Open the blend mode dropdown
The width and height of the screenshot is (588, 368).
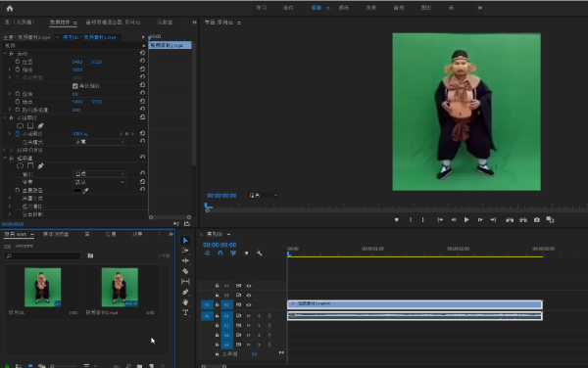(99, 142)
